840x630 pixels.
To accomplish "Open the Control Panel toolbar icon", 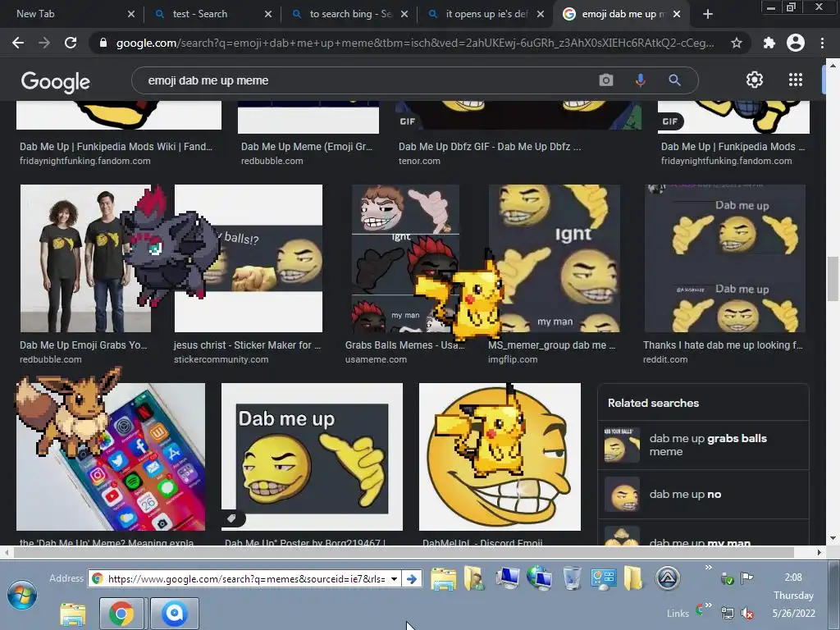I will point(603,578).
